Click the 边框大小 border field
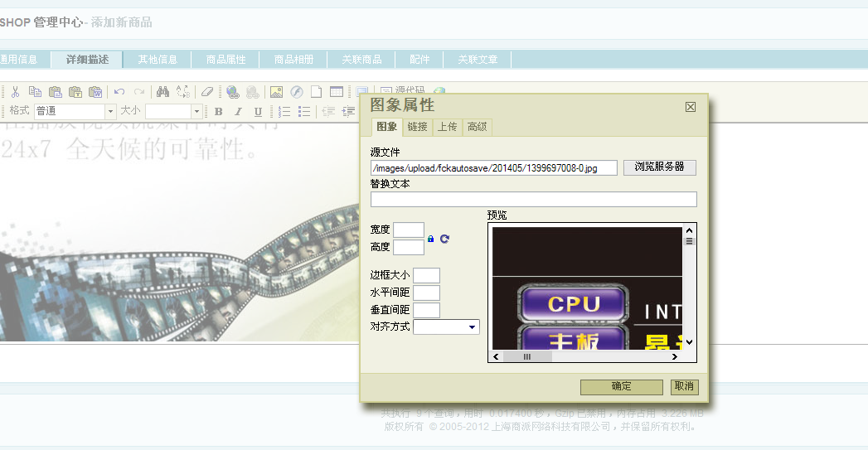The height and width of the screenshot is (450, 868). click(426, 275)
